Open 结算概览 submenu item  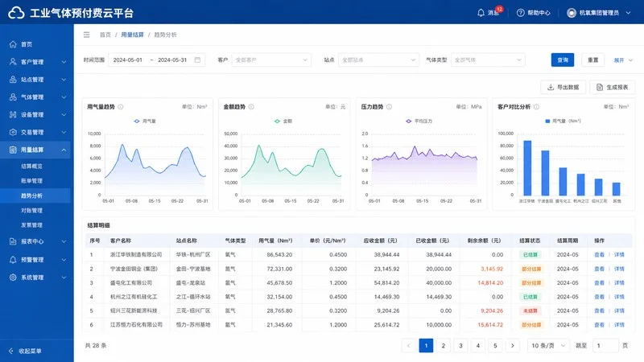[x=31, y=167]
